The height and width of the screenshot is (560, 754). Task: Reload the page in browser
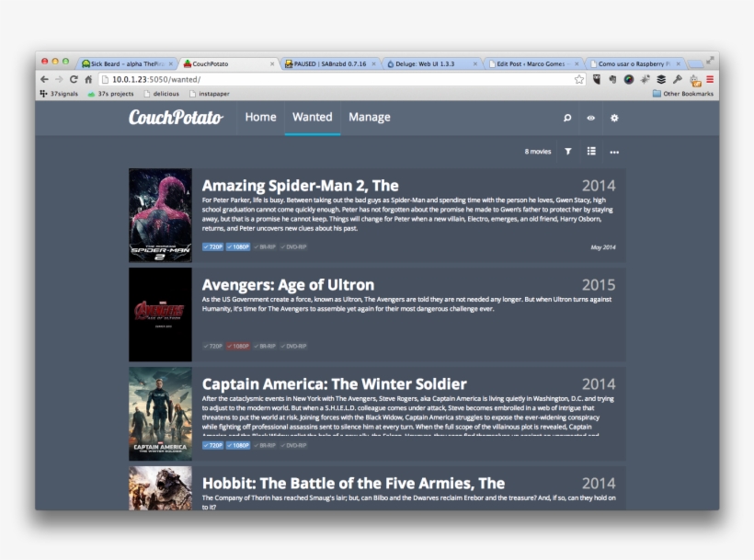coord(74,80)
